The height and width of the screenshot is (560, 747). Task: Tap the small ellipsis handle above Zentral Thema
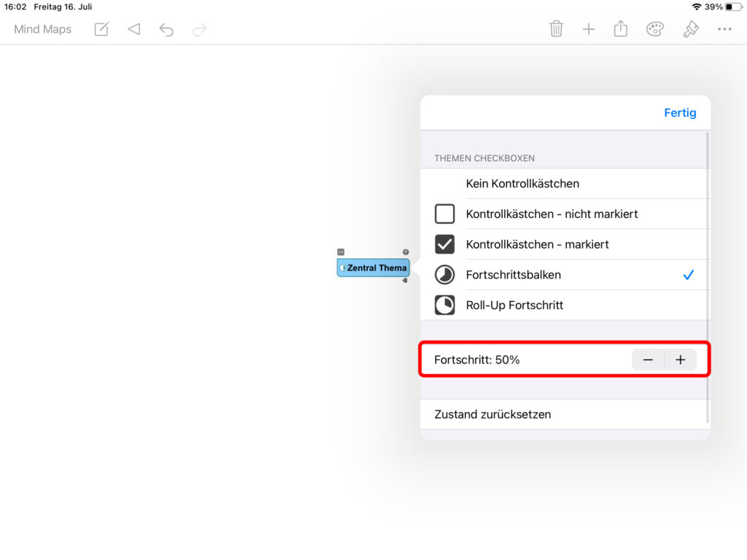click(x=341, y=252)
